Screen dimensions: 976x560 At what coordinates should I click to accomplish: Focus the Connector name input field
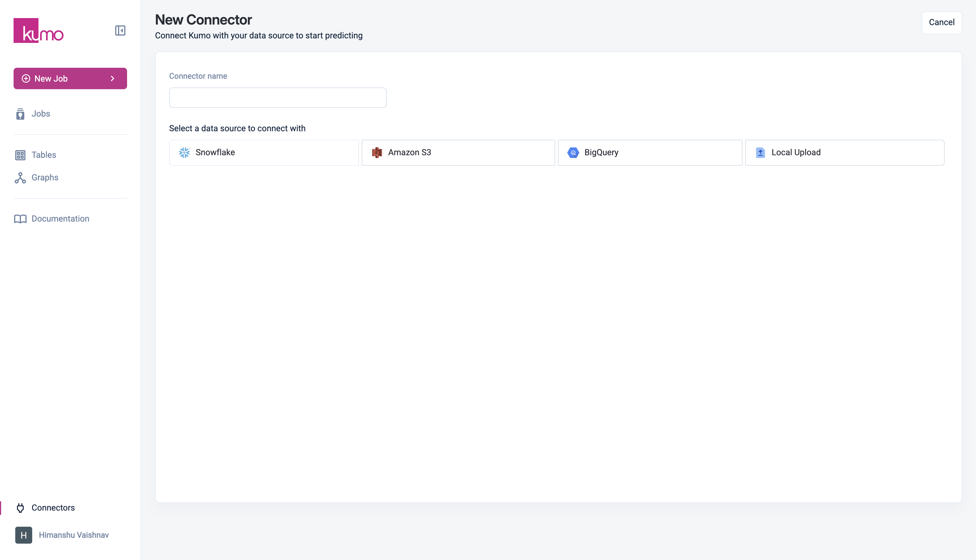click(277, 98)
